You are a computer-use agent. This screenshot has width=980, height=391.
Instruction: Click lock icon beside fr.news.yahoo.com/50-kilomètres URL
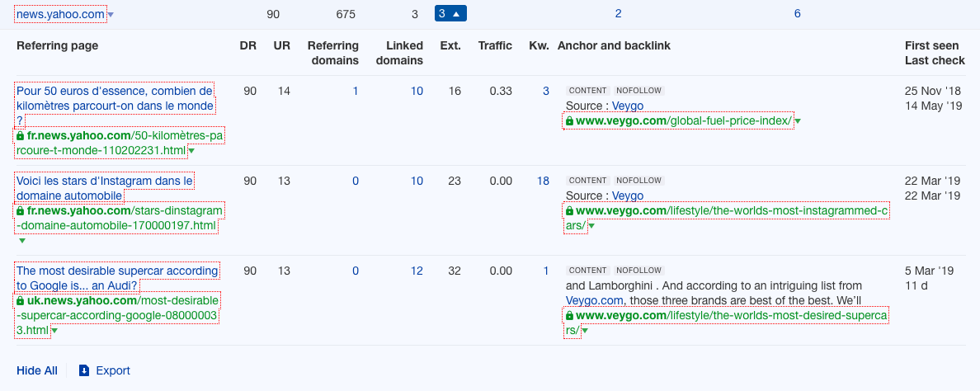(20, 135)
